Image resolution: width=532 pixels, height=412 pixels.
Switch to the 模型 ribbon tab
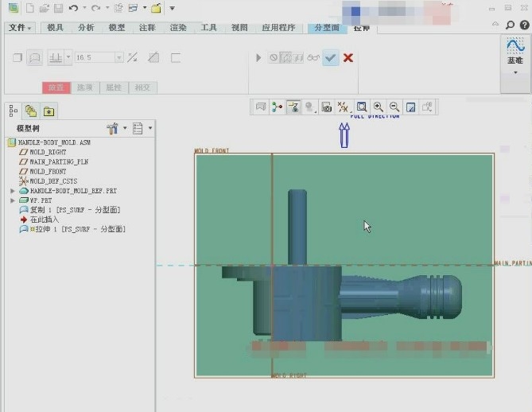(x=117, y=28)
